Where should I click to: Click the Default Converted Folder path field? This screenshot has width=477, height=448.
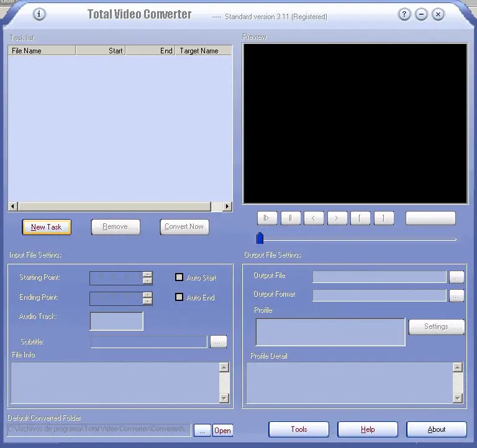(x=99, y=430)
